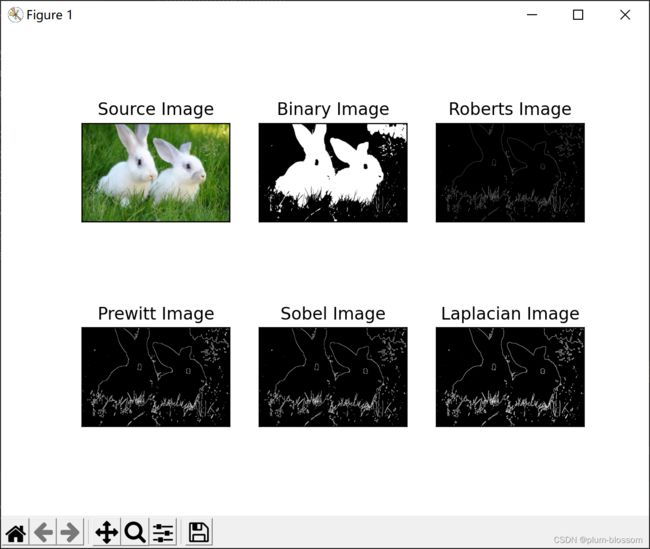This screenshot has width=650, height=549.
Task: Click the "Source Image" title text
Action: [156, 109]
